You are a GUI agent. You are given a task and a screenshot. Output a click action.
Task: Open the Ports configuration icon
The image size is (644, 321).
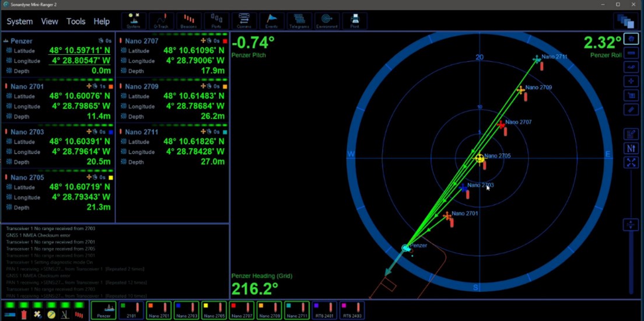(216, 21)
